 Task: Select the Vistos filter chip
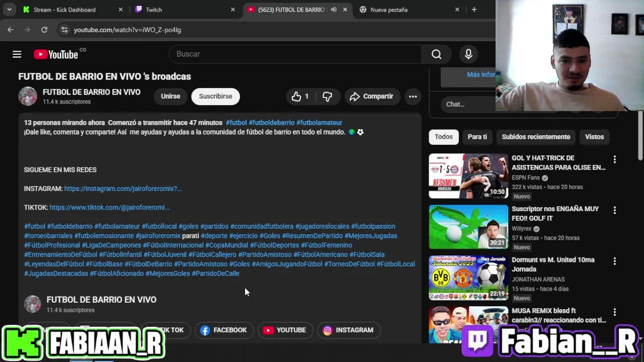[x=594, y=137]
